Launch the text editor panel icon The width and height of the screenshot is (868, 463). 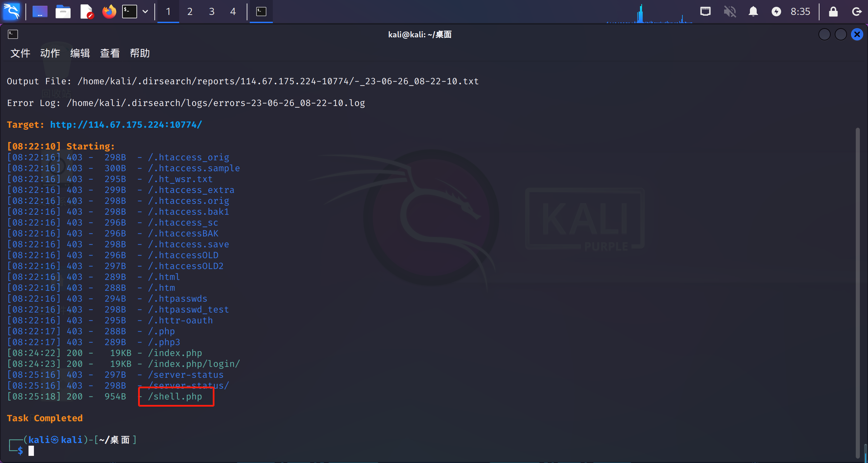[86, 12]
